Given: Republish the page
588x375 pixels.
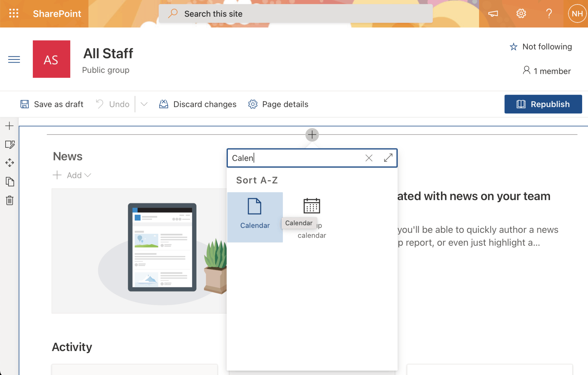Looking at the screenshot, I should coord(543,104).
